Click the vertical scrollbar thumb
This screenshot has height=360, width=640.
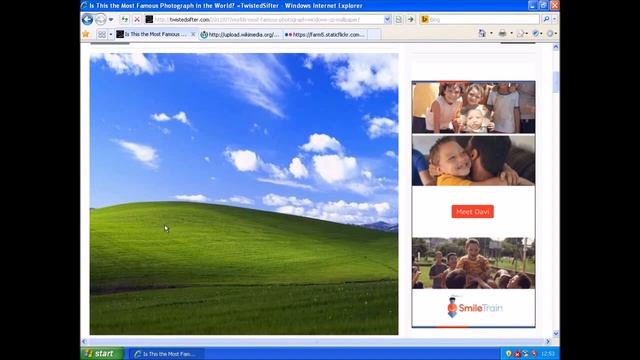pos(556,82)
